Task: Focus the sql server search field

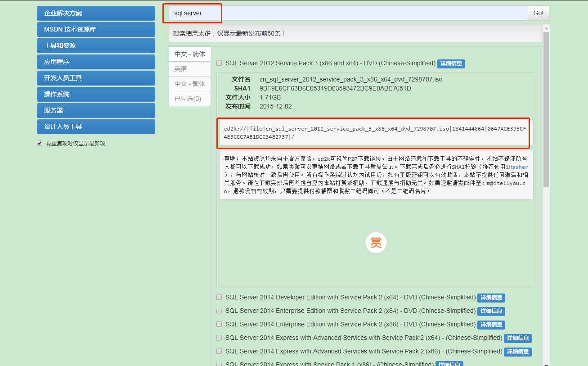Action: tap(348, 13)
